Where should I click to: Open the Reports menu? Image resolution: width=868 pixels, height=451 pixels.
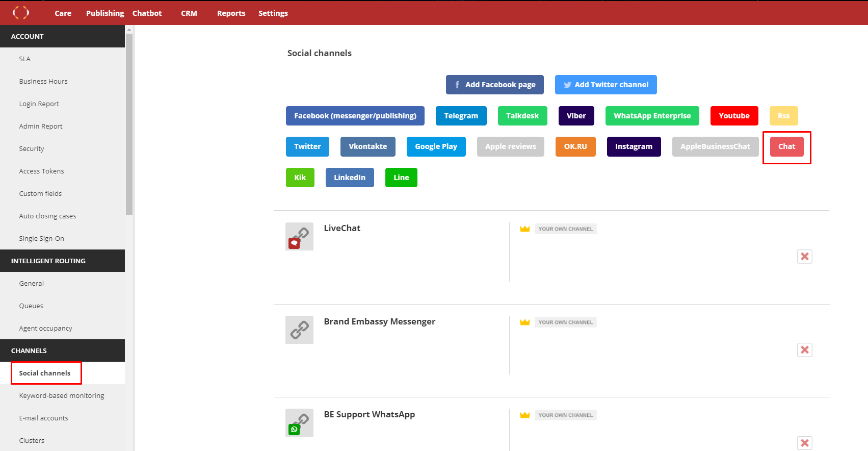click(x=231, y=13)
